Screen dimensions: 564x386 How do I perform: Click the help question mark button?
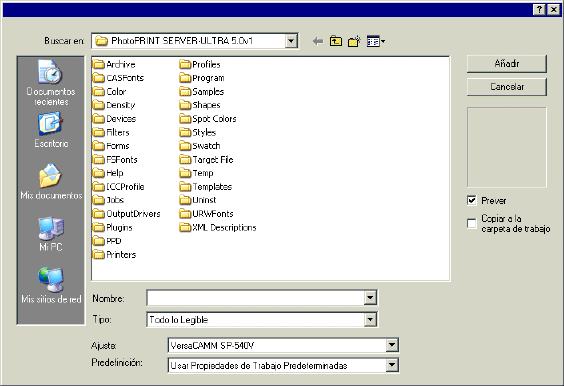539,10
